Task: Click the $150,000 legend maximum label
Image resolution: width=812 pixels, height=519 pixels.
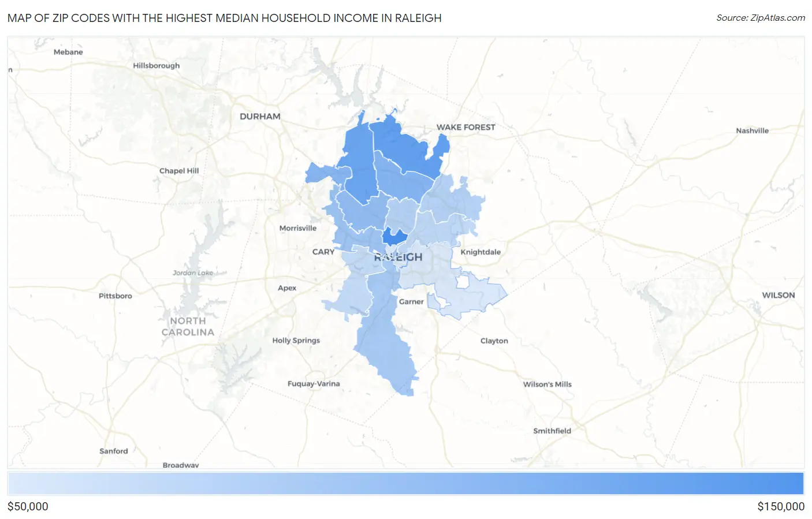Action: click(x=781, y=506)
